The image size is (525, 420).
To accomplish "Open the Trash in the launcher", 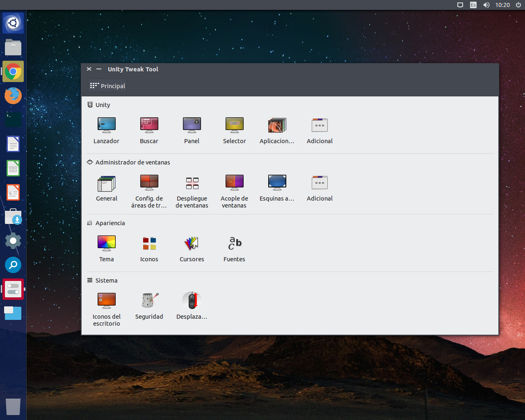I will (13, 406).
